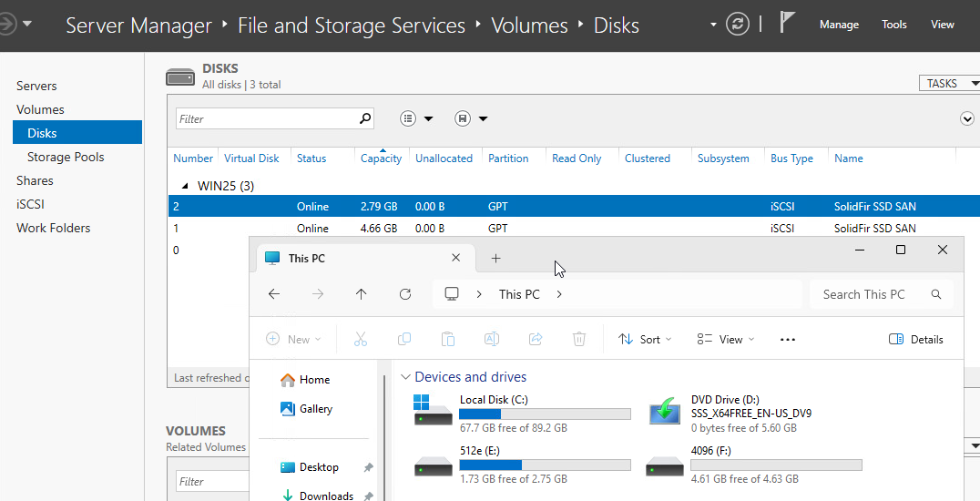Add a new tab in File Explorer

click(x=495, y=259)
